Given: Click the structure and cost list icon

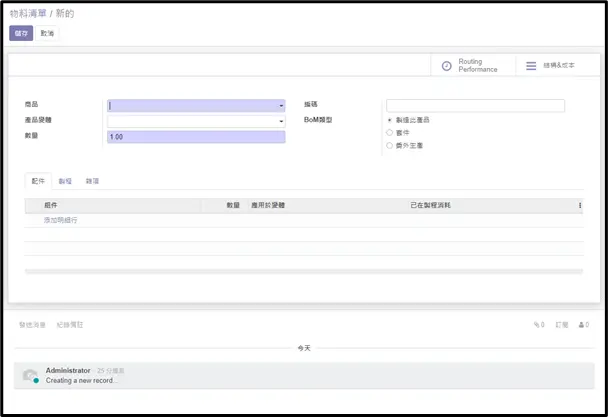Looking at the screenshot, I should [531, 66].
